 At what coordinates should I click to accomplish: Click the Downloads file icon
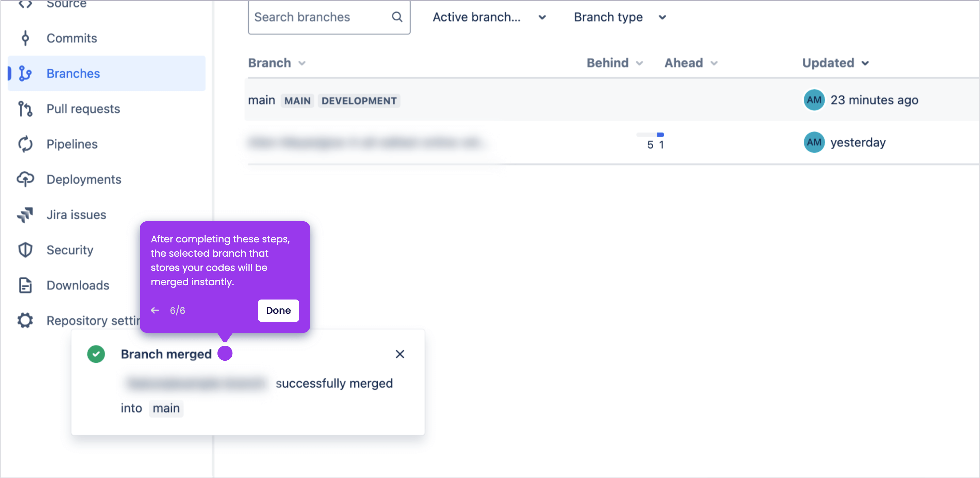point(25,285)
